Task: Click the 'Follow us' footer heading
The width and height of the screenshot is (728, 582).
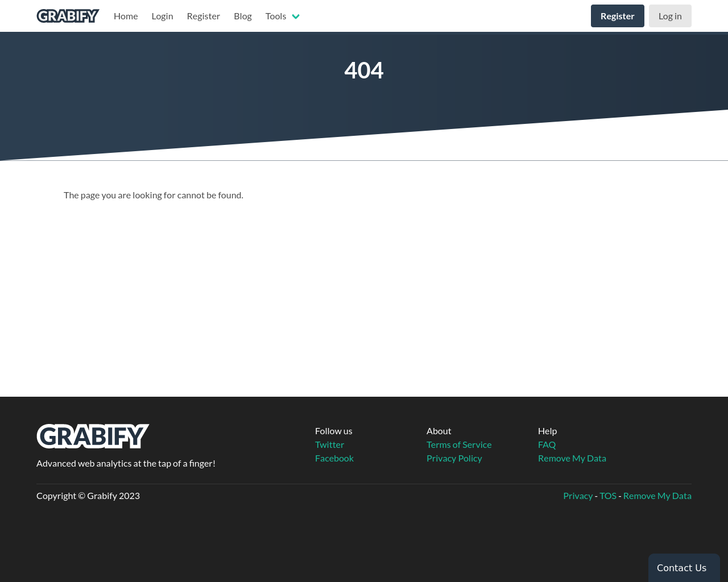Action: coord(334,431)
